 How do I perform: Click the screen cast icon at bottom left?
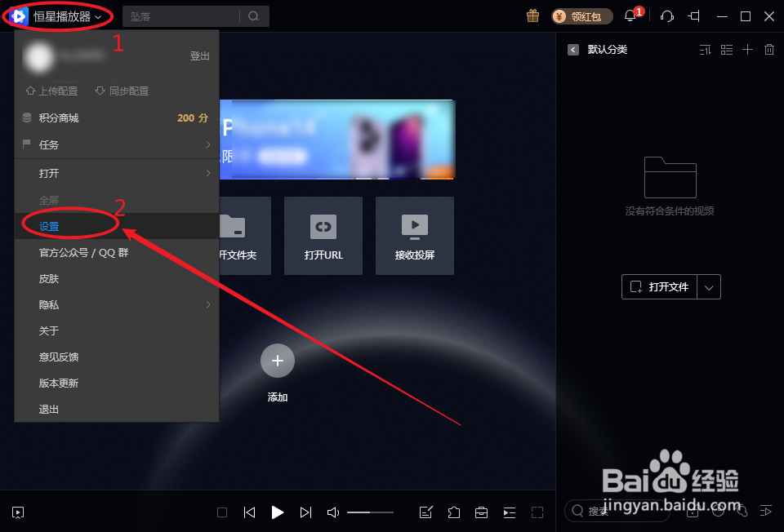click(18, 512)
